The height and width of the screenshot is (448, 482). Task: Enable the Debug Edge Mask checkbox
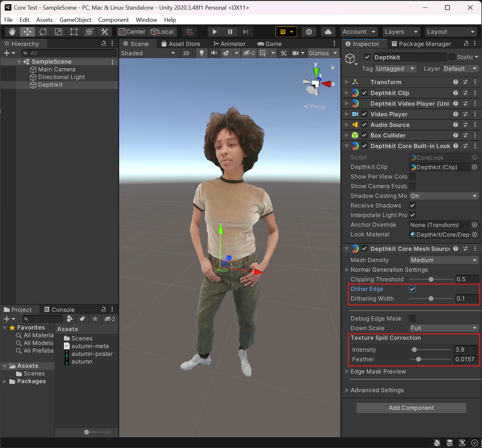point(412,319)
